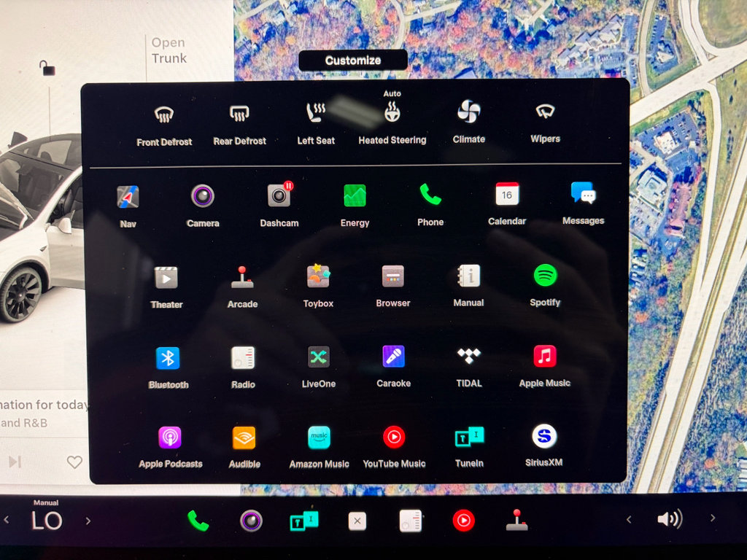747x560 pixels.
Task: Launch the Theater app
Action: tap(166, 287)
